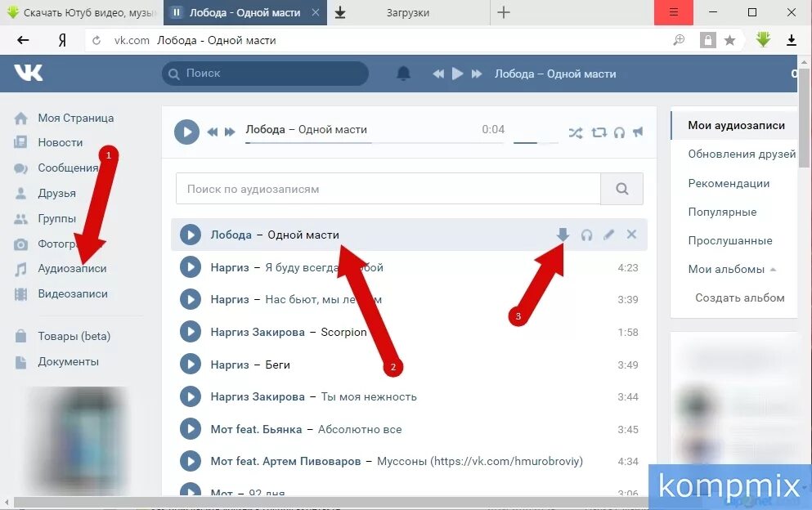Click the track progress bar
This screenshot has width=812, height=510.
tap(375, 142)
